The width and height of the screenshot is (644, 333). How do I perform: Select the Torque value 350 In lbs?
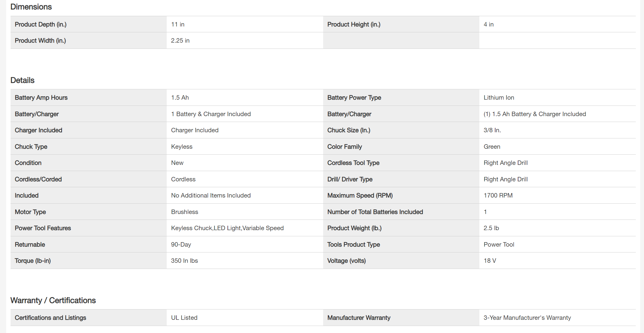pyautogui.click(x=184, y=261)
